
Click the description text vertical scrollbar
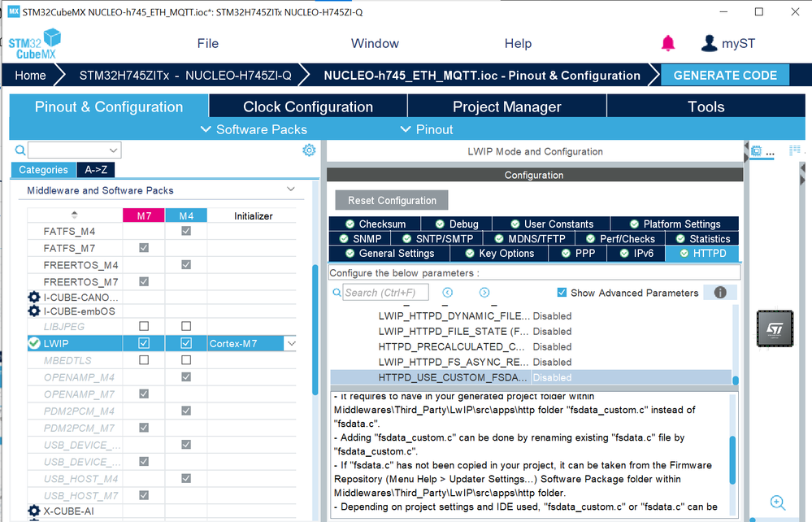[x=732, y=460]
